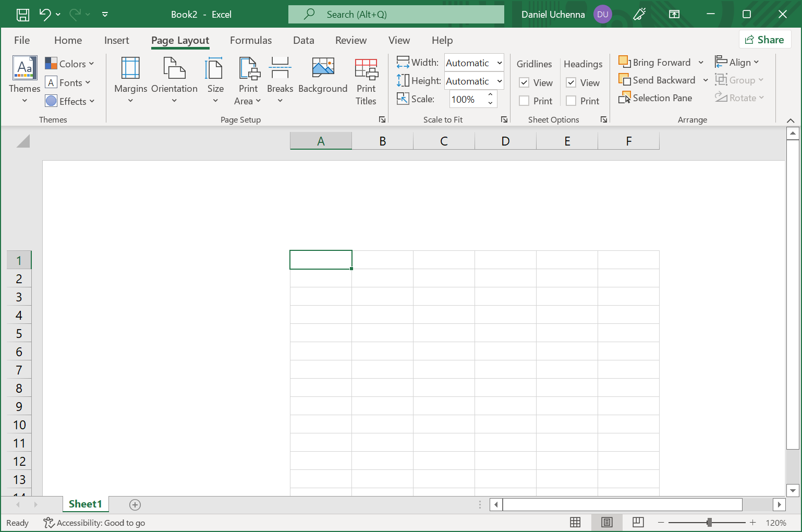The image size is (802, 532).
Task: Open the Colors theme dropdown
Action: tap(69, 64)
